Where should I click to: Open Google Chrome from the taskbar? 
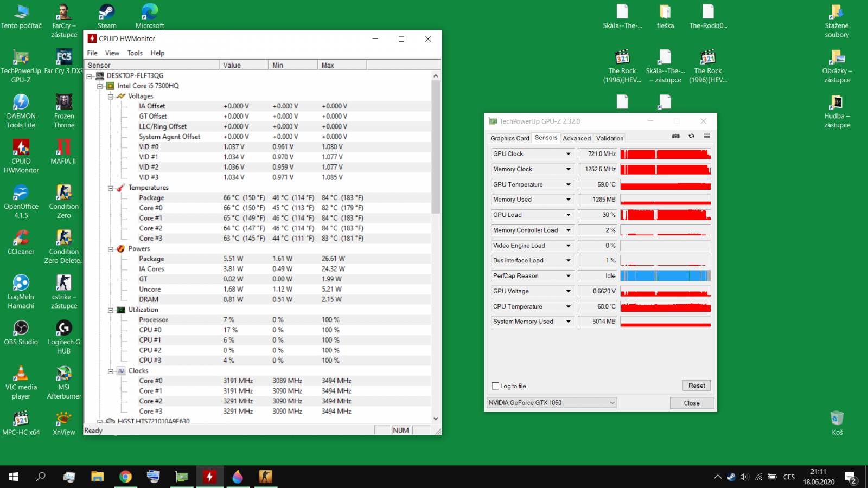coord(125,477)
